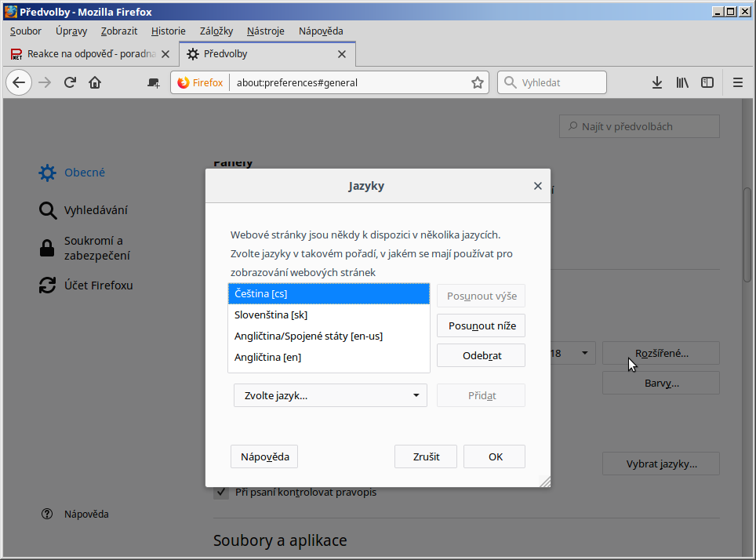Select Angličtina [en] in language list
The image size is (756, 560).
pos(329,358)
